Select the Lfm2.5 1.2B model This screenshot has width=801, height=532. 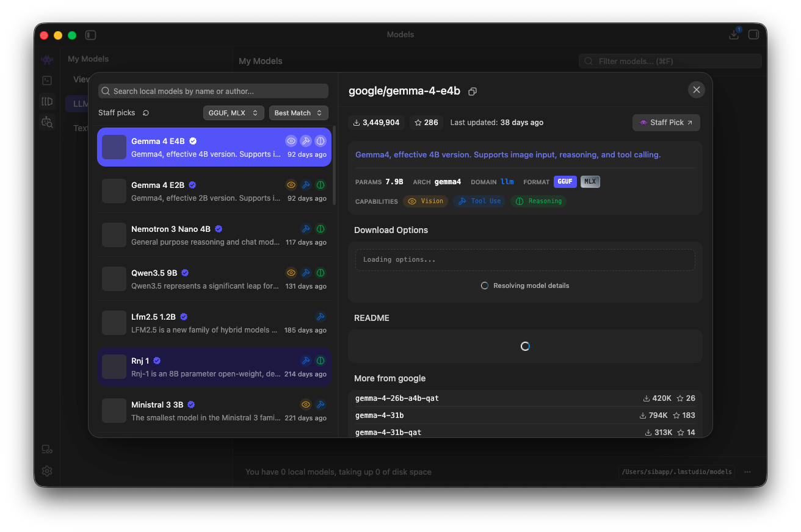click(x=214, y=323)
